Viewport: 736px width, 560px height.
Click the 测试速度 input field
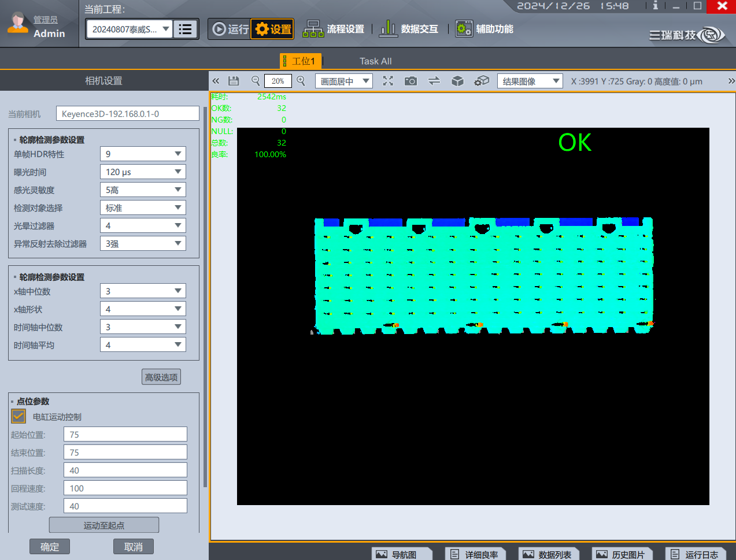click(125, 506)
